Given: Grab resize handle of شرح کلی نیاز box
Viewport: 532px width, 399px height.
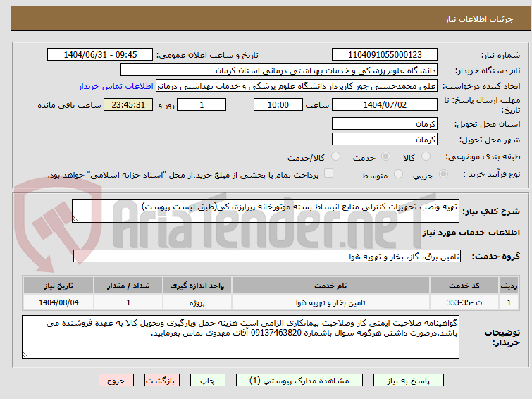Looking at the screenshot, I should tap(75, 219).
